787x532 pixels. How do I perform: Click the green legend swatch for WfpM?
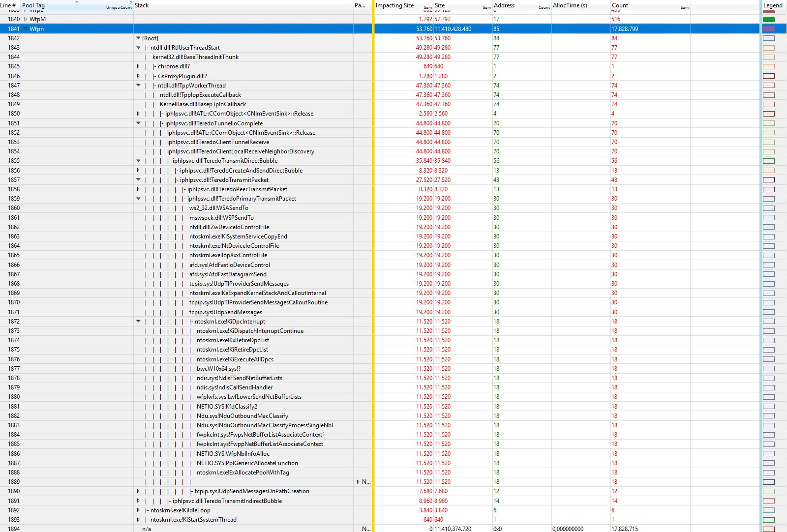click(770, 19)
